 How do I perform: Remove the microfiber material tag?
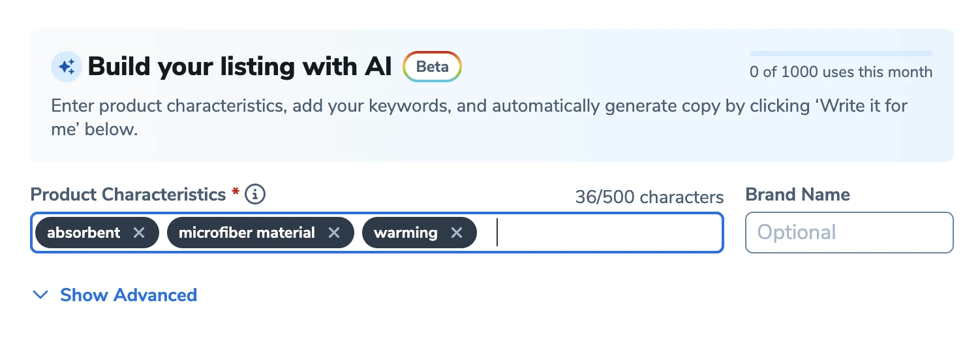tap(333, 233)
